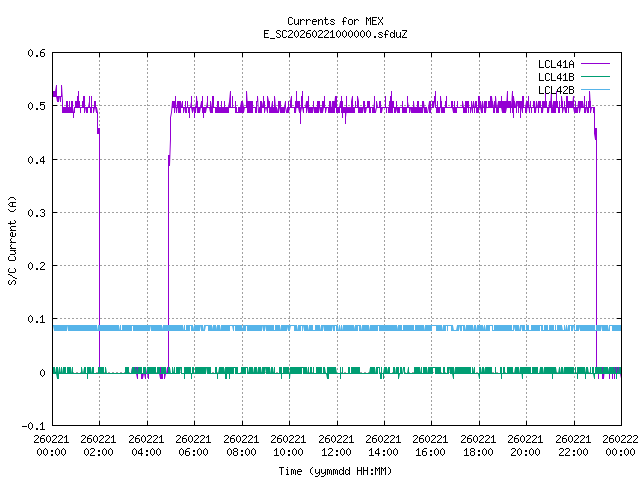Select the purple line sample beside LCL41A

tap(593, 64)
